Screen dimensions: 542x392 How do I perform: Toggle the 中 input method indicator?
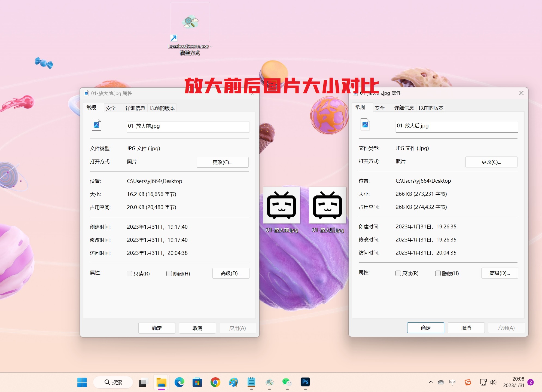[452, 382]
